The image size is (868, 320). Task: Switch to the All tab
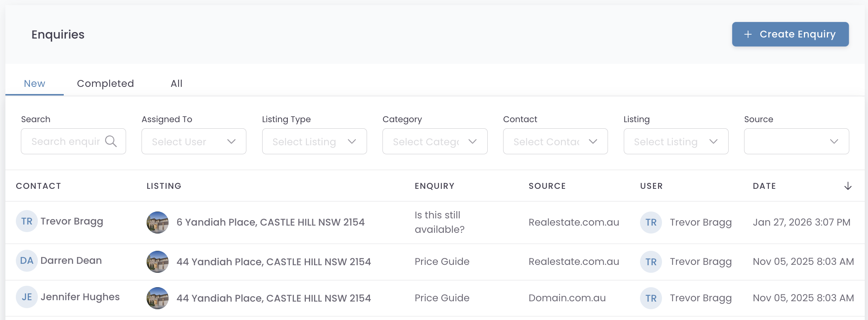pyautogui.click(x=176, y=84)
